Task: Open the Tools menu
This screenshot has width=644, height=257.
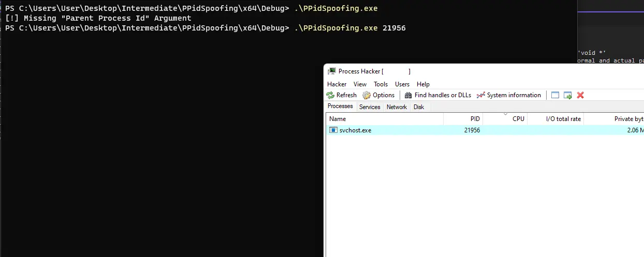Action: [380, 84]
